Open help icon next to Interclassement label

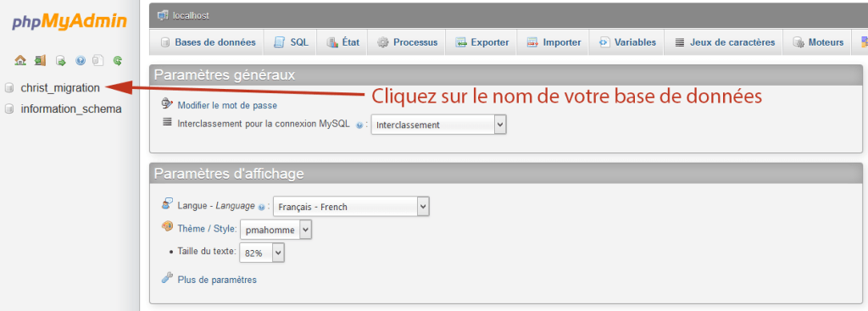(x=359, y=125)
